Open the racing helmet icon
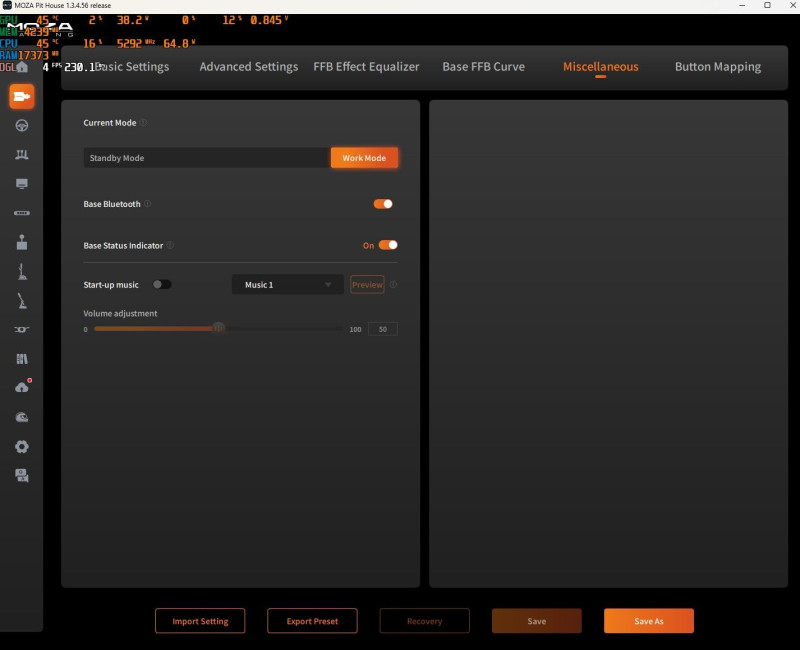 click(22, 417)
